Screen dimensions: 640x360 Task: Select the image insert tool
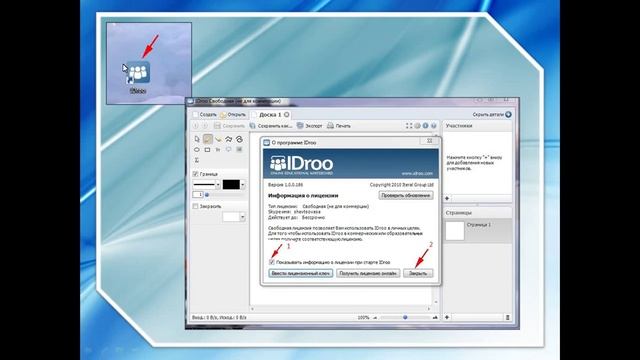coord(239,150)
